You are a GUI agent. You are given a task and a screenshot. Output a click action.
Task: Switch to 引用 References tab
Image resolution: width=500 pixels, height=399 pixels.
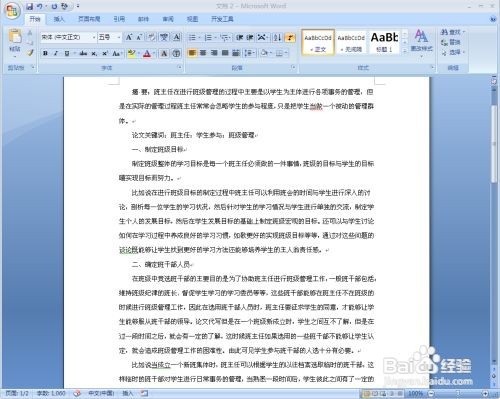[x=119, y=19]
